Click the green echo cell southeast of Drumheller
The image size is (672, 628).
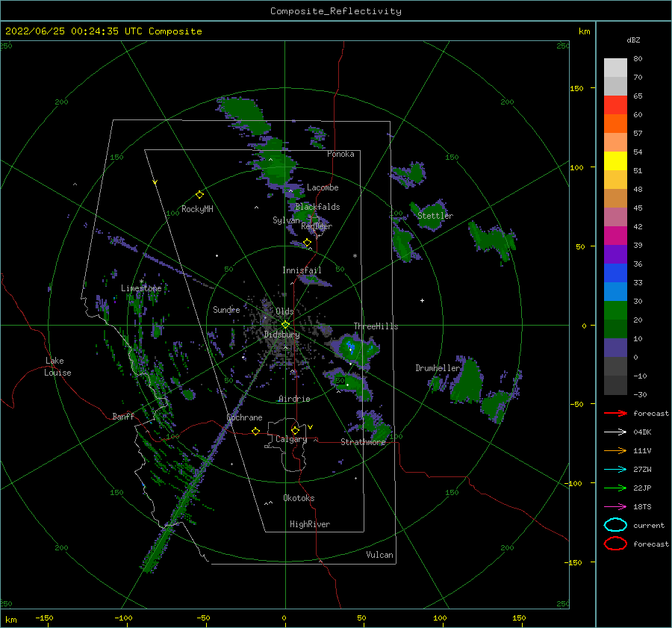pyautogui.click(x=497, y=406)
